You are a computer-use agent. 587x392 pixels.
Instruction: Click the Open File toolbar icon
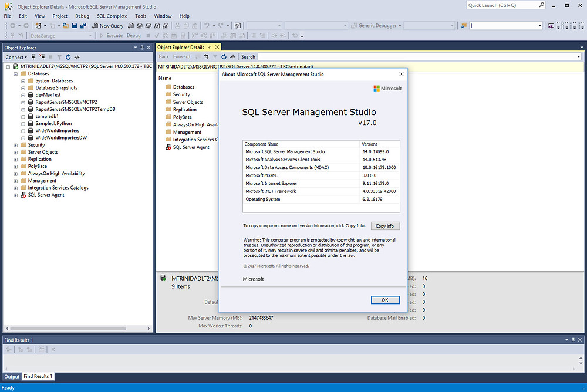point(66,26)
